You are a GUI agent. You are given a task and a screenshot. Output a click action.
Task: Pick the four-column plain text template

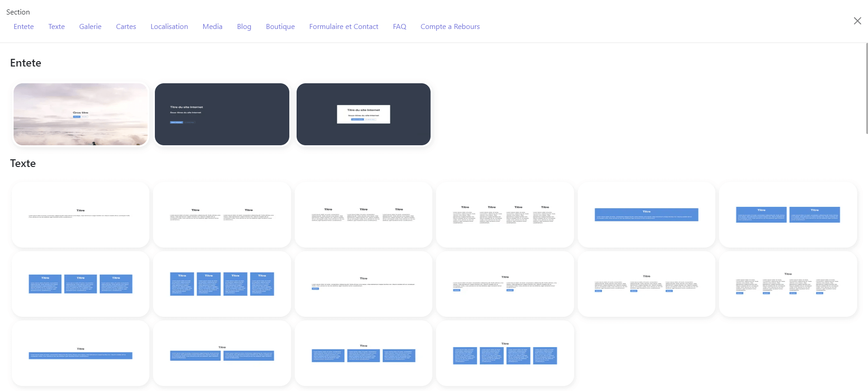coord(505,215)
